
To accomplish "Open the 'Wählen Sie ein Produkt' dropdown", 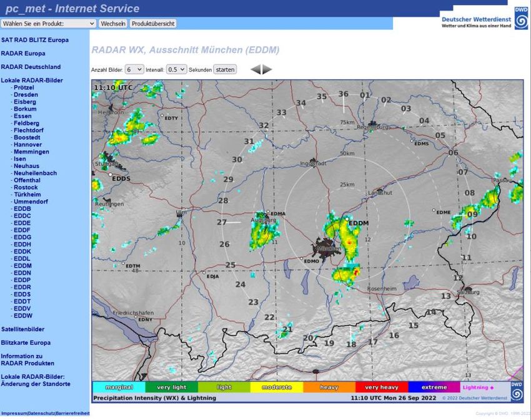I will [x=49, y=23].
